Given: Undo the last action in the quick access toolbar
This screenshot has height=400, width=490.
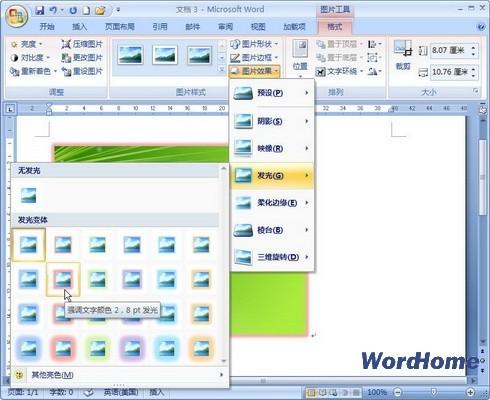Looking at the screenshot, I should pos(53,10).
